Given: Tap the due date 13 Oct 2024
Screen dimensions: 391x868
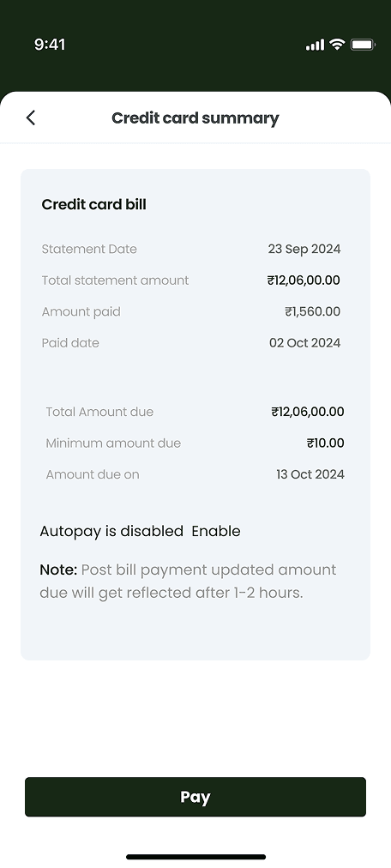Looking at the screenshot, I should (310, 474).
